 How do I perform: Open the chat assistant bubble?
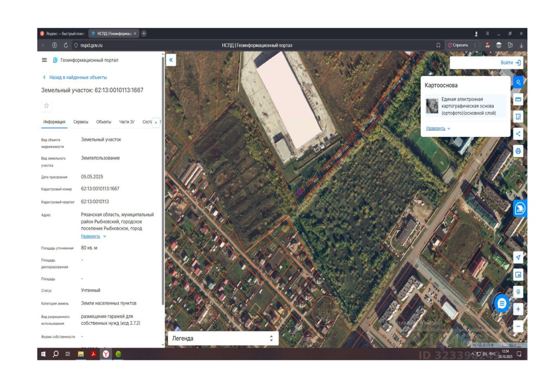click(x=502, y=303)
